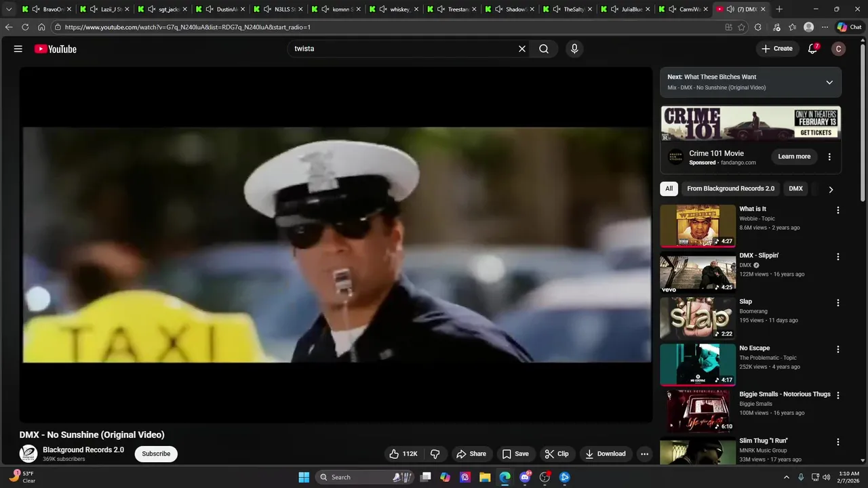Expand the Next up mix playlist panel

pos(829,83)
